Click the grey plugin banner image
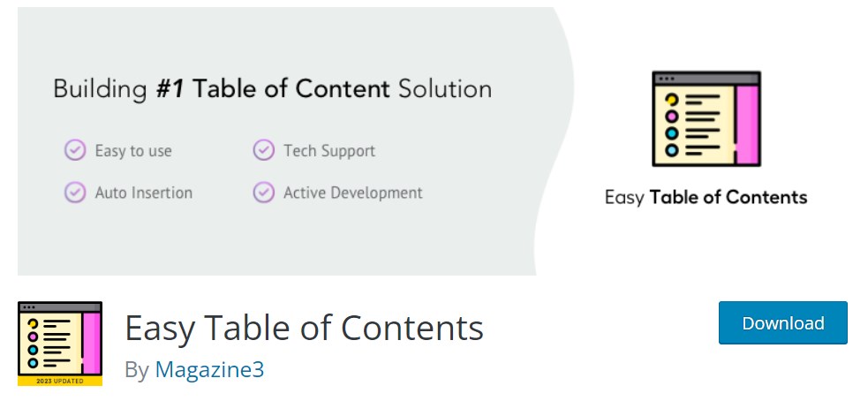 coord(434,140)
